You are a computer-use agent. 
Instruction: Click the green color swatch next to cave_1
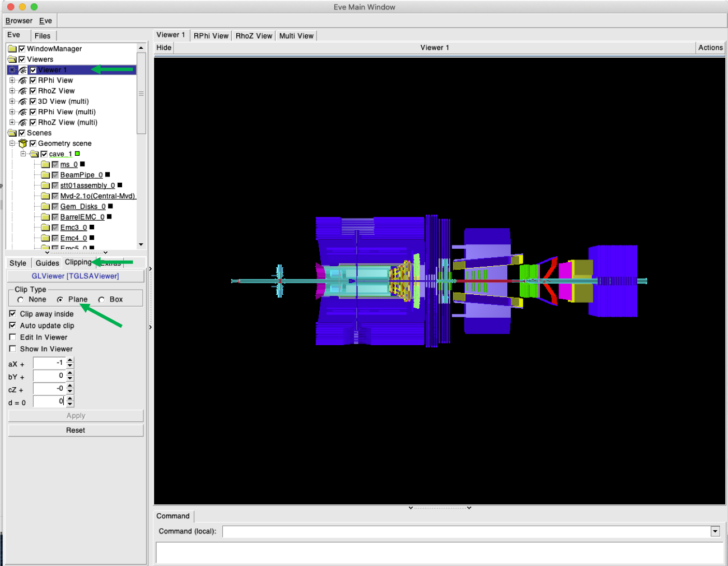click(x=77, y=154)
